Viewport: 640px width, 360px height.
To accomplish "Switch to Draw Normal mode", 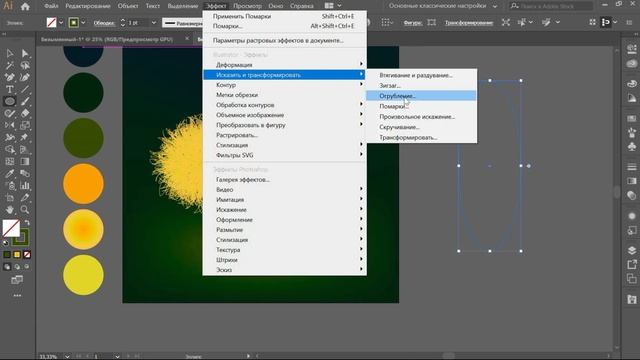I will click(7, 267).
